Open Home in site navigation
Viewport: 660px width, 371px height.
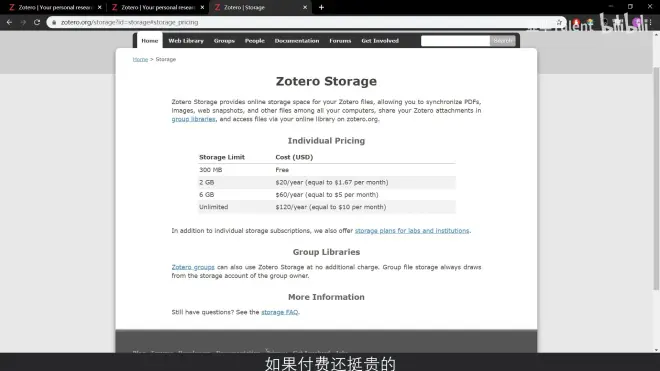149,41
